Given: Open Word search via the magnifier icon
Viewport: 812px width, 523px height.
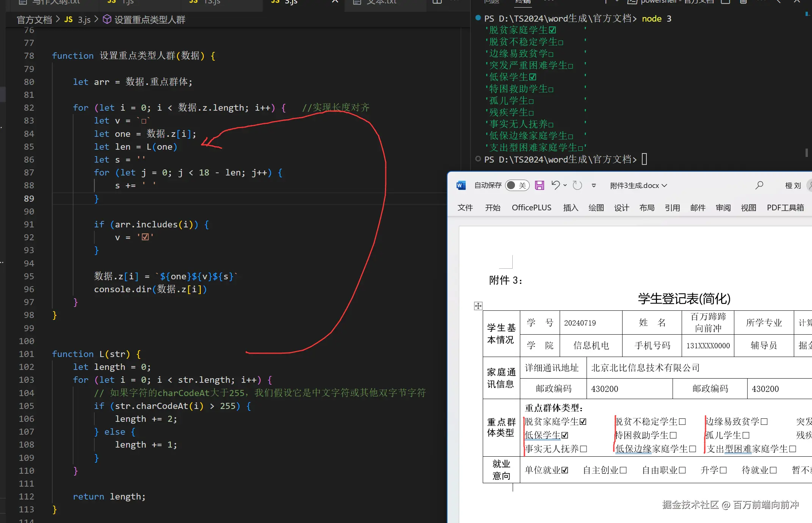Looking at the screenshot, I should coord(759,185).
